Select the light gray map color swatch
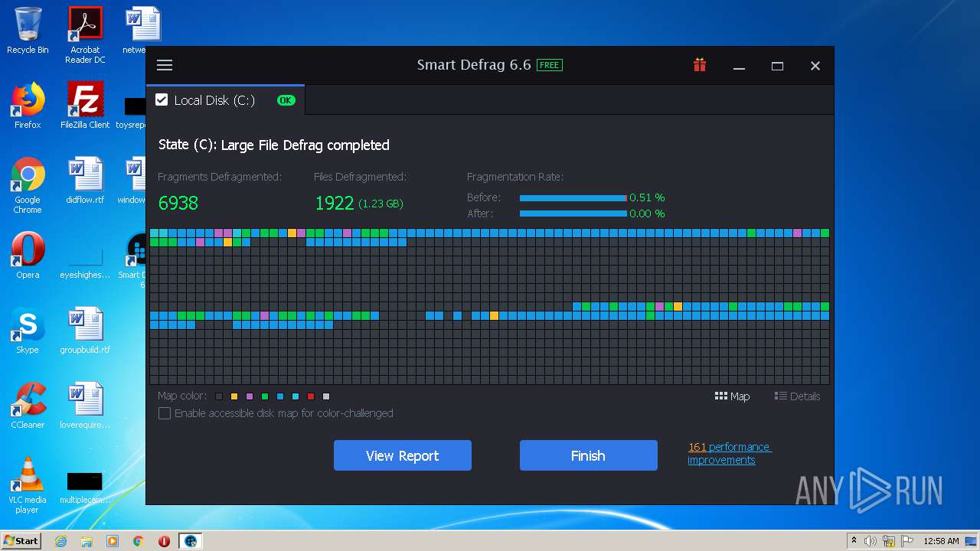 (326, 396)
